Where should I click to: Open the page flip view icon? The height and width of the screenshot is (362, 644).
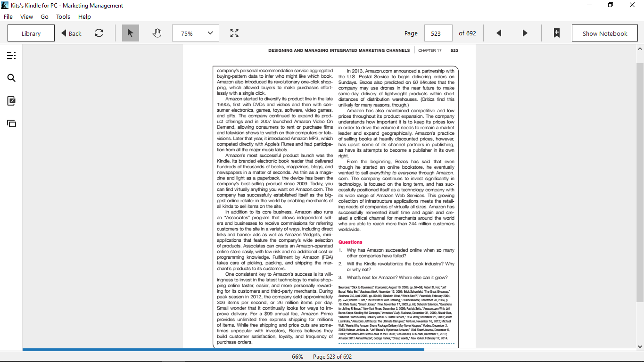11,123
